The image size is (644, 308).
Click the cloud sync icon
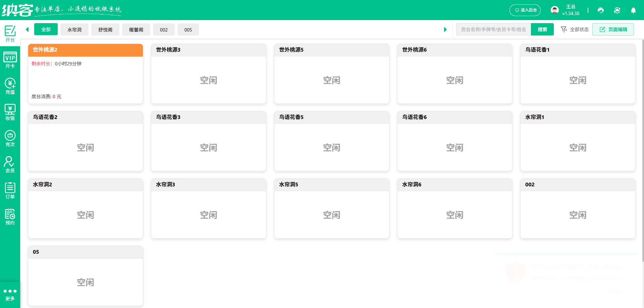click(x=617, y=10)
